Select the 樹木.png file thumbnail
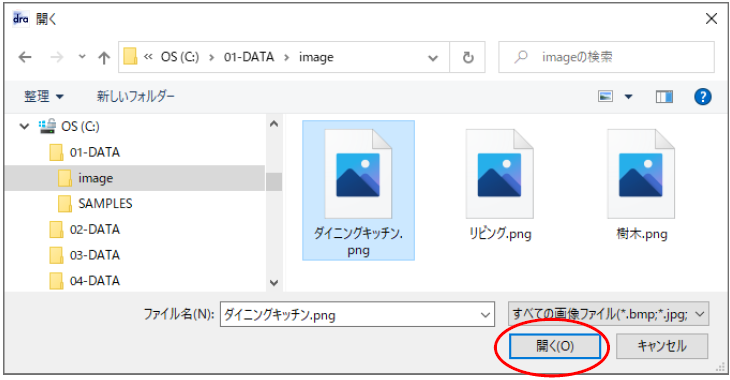730x380 pixels. [642, 184]
